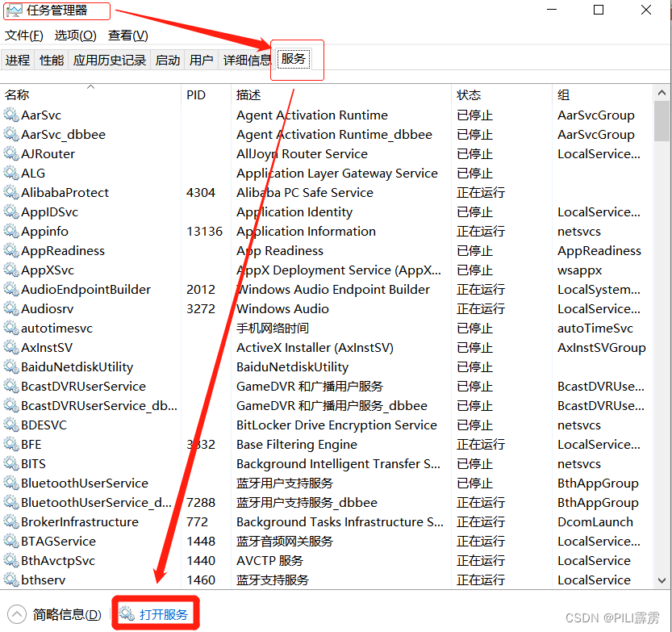Viewport: 672px width, 632px height.
Task: Click the BTAGService icon
Action: [11, 541]
